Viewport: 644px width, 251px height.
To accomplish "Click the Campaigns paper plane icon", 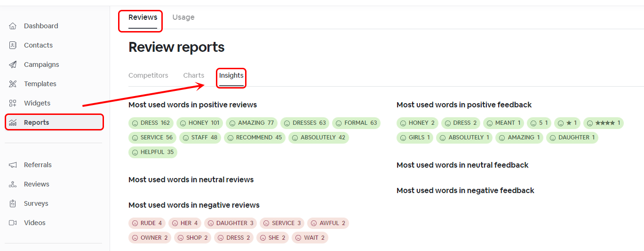I will click(13, 65).
